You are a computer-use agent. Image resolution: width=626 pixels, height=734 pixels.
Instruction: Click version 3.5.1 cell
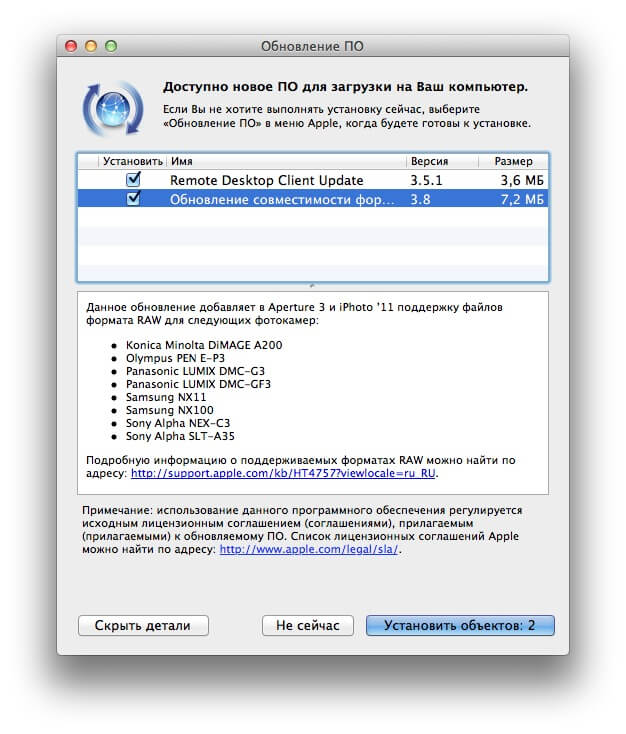(426, 180)
